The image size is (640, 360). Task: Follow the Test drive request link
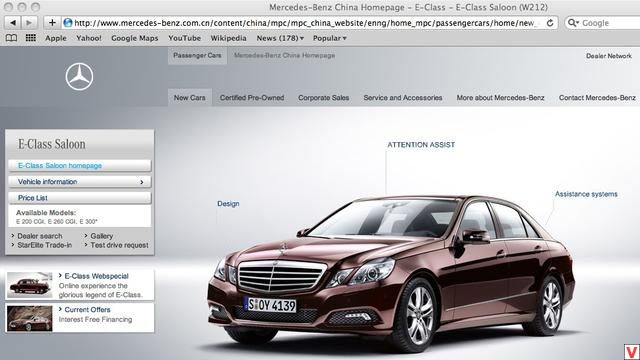pyautogui.click(x=119, y=245)
